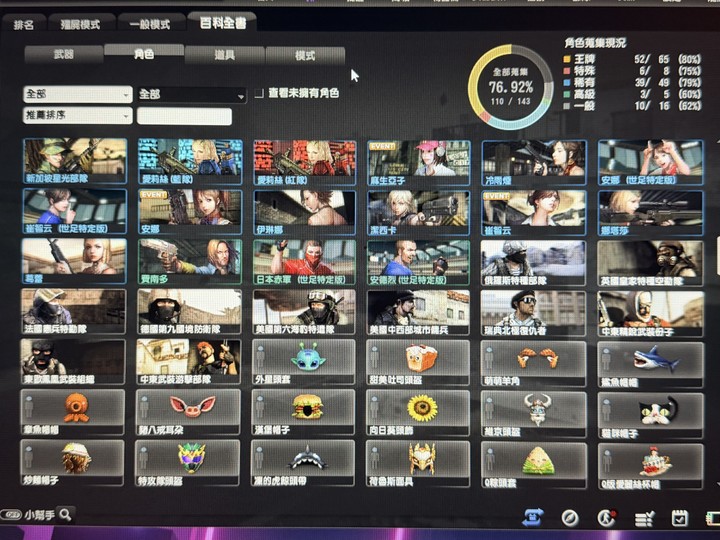Expand the second 全部 filter dropdown
720x540 pixels.
(192, 95)
